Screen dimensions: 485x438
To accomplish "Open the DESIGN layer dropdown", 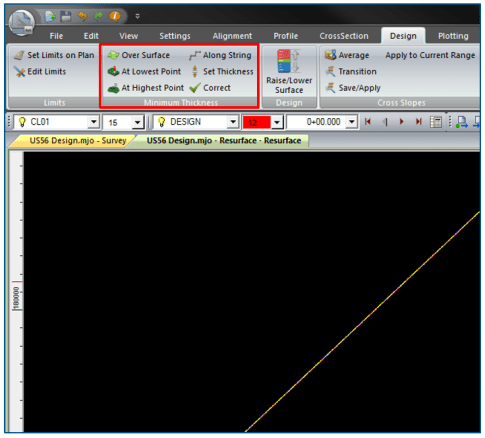I will (233, 122).
